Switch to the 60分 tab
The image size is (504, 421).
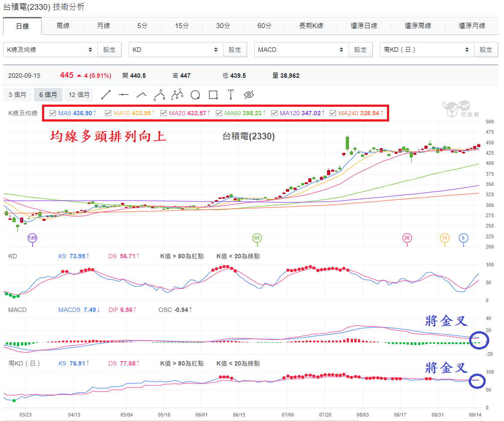pos(264,26)
